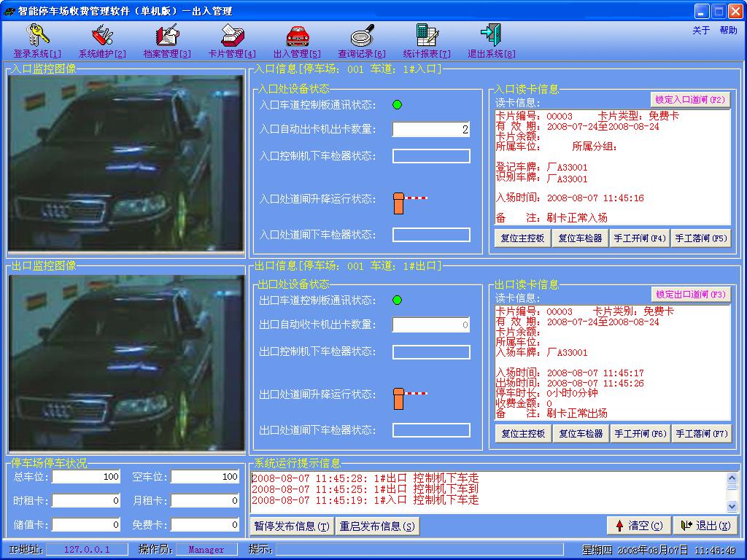
Task: Open 卡片管理 toolbar icon
Action: point(232,35)
